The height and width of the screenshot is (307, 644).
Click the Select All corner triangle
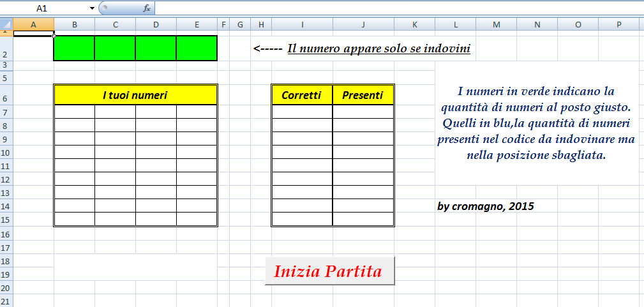6,25
